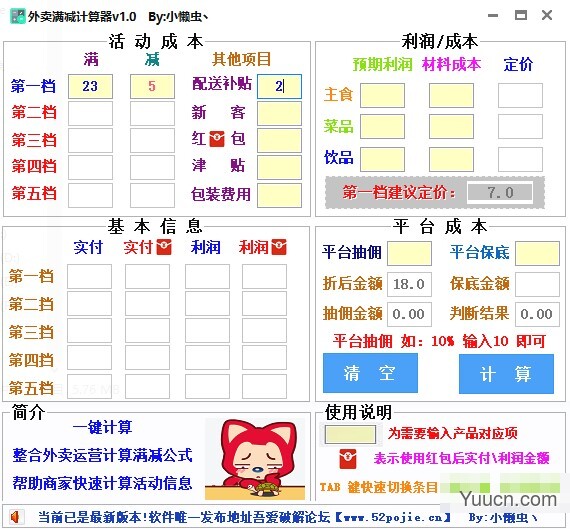Viewport: 570px width, 529px height.
Task: Click the speaker icon in the status bar
Action: 16,517
